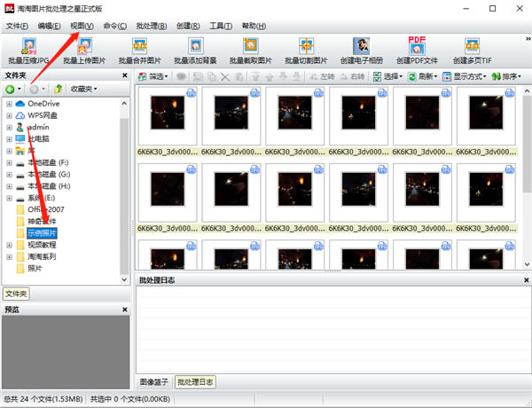Click the 左转 rotate left button
Screen dimensions: 532x408
tap(323, 76)
